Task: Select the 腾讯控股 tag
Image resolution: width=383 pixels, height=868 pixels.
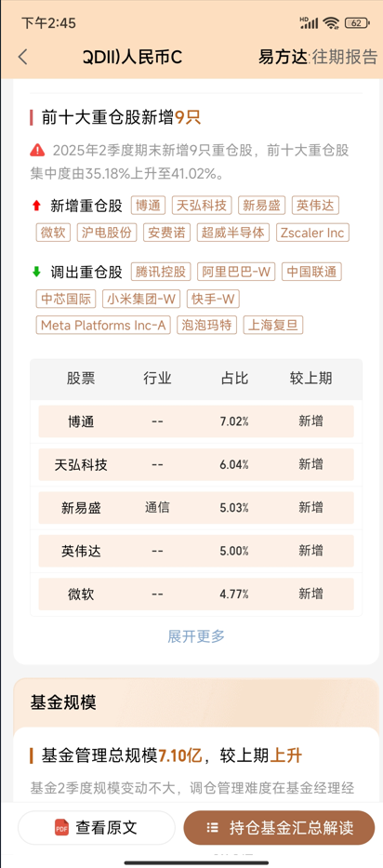Action: pos(161,272)
